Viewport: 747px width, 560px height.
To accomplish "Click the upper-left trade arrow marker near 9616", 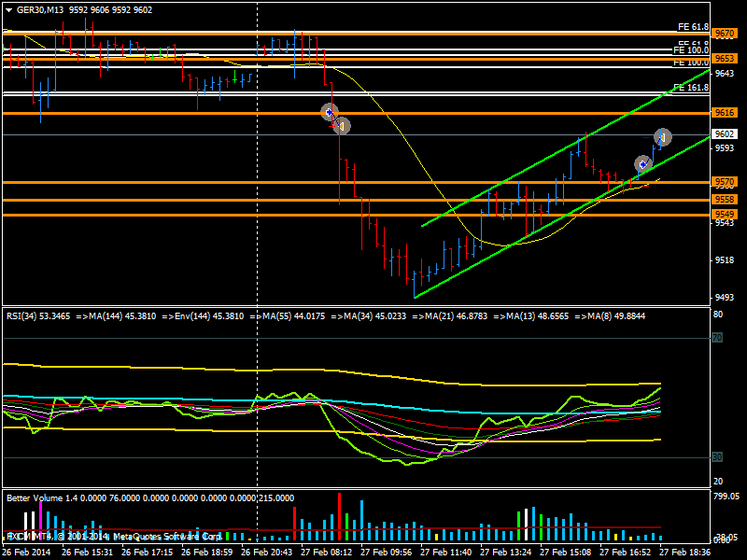I will (329, 112).
